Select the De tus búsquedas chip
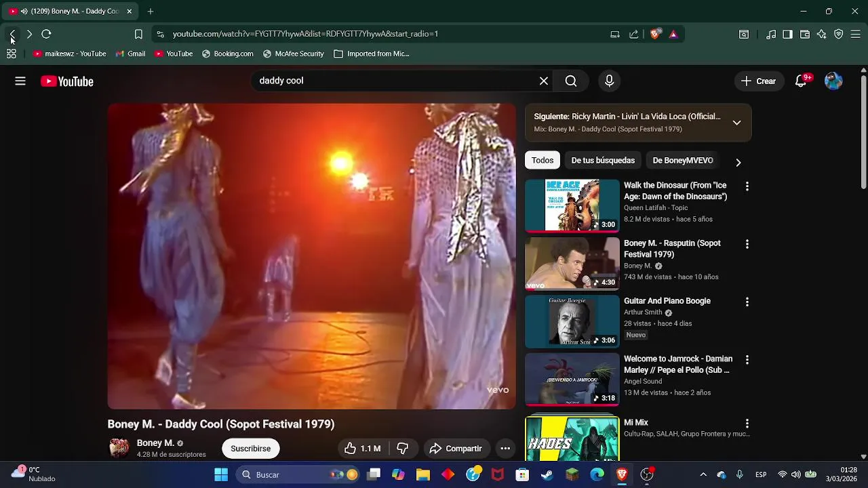868x488 pixels. pyautogui.click(x=603, y=161)
